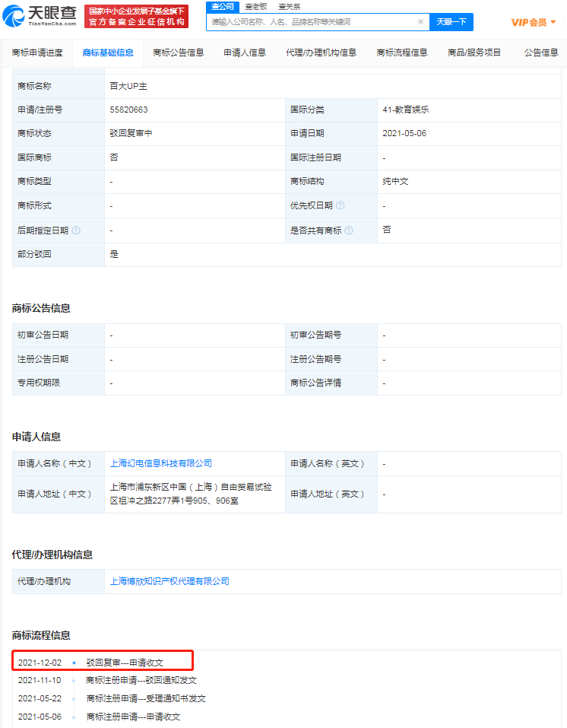Go to 商标流程信息 tab
Screen dimensions: 567x728
point(402,53)
